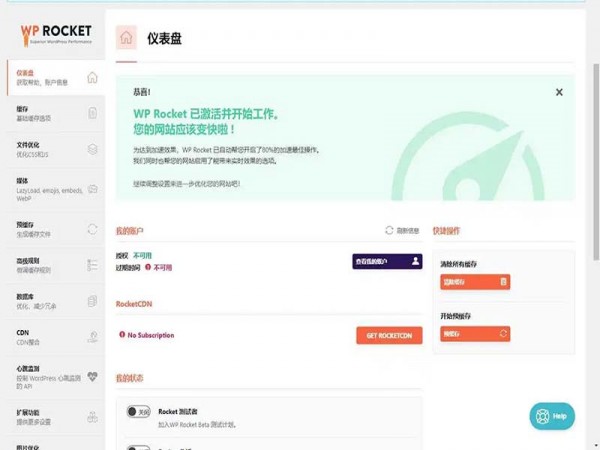Click the CDN globe icon

pyautogui.click(x=92, y=337)
